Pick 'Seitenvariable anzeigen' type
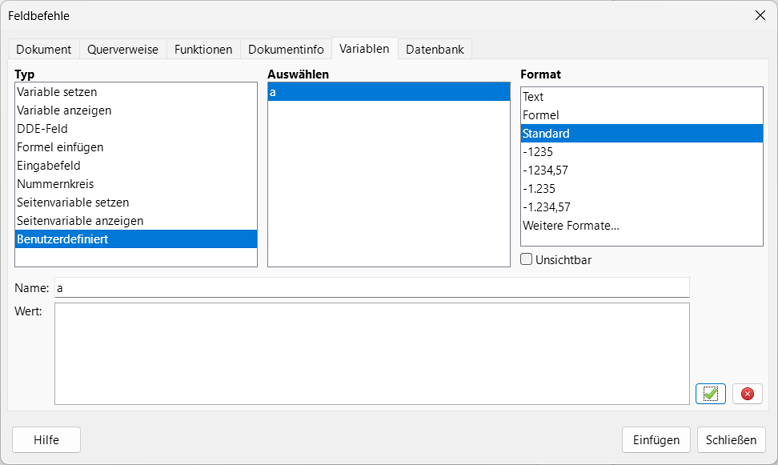This screenshot has height=465, width=778. coord(80,220)
